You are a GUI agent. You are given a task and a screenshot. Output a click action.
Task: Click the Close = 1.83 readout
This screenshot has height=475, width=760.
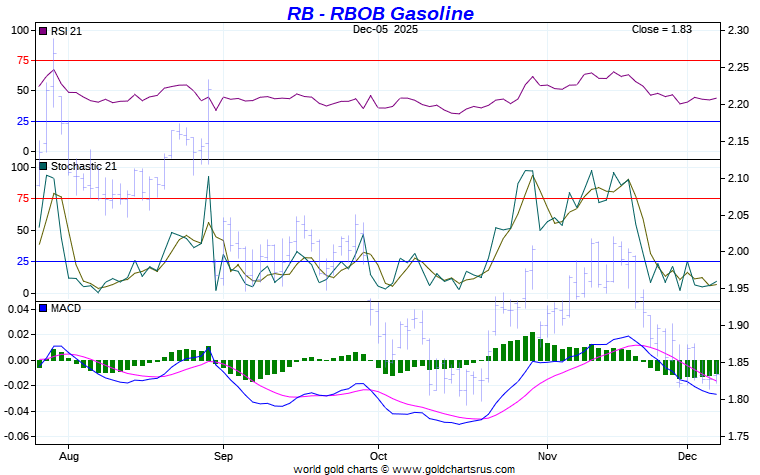pyautogui.click(x=662, y=30)
